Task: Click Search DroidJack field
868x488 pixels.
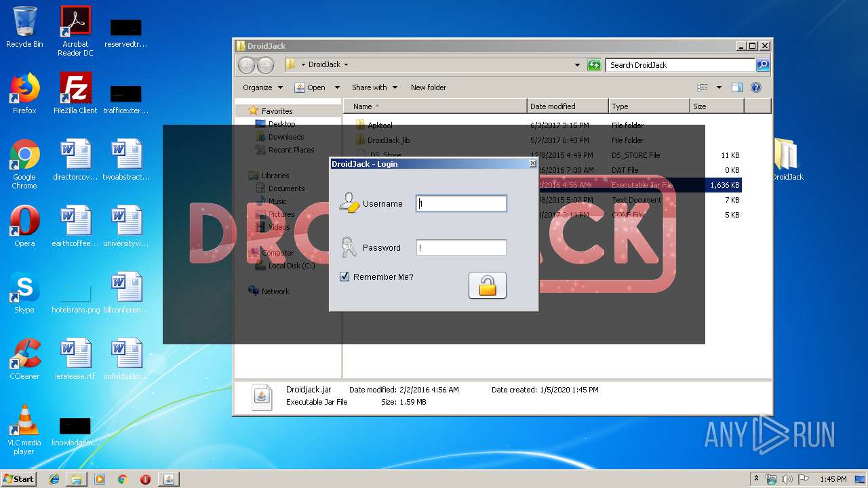Action: [x=679, y=65]
